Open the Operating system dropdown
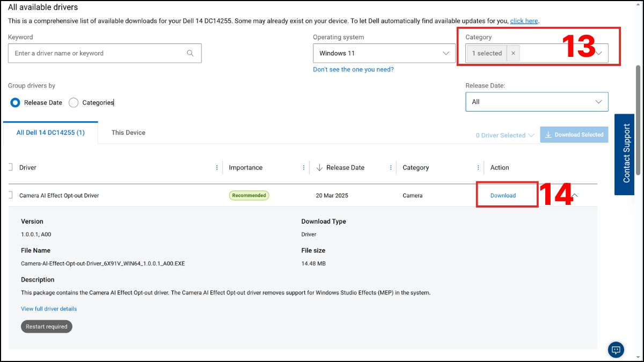Screen dimensions: 644x362 [383, 53]
